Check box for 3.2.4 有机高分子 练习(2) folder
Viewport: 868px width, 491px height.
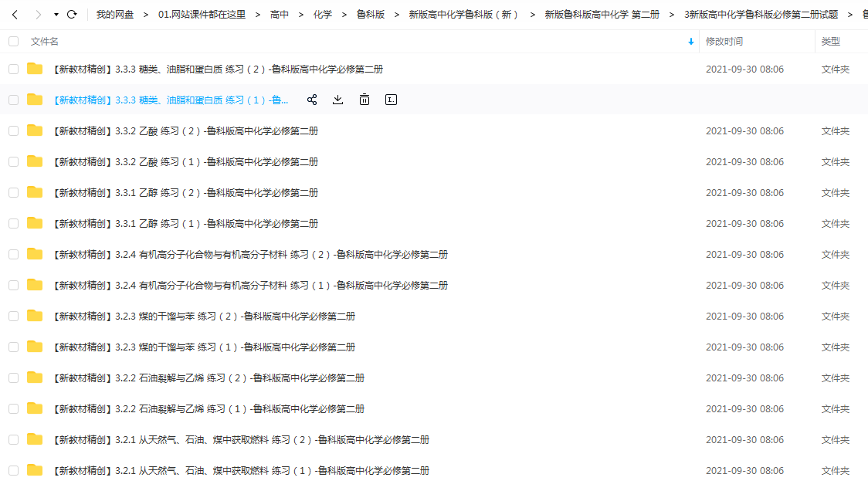(x=14, y=255)
